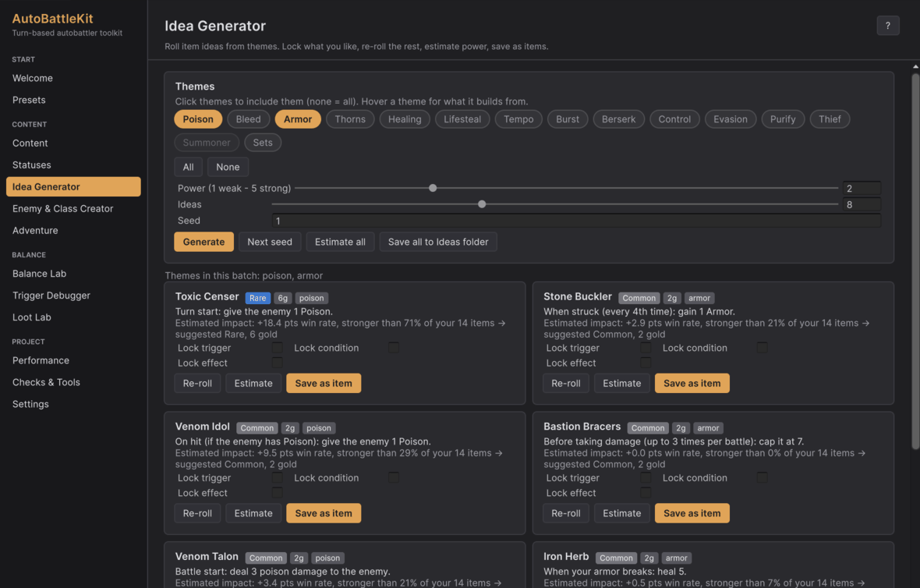Go to Content in the sidebar
This screenshot has width=920, height=588.
[73, 143]
